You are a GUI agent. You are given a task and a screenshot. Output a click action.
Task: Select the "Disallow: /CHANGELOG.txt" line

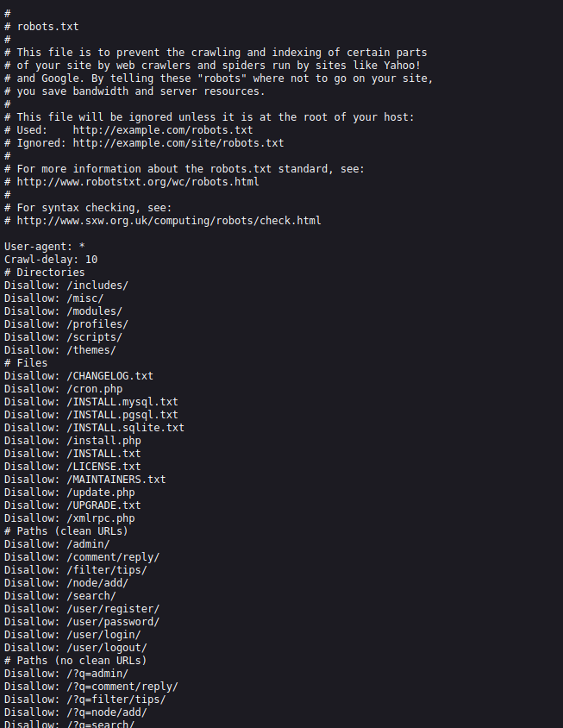(78, 376)
